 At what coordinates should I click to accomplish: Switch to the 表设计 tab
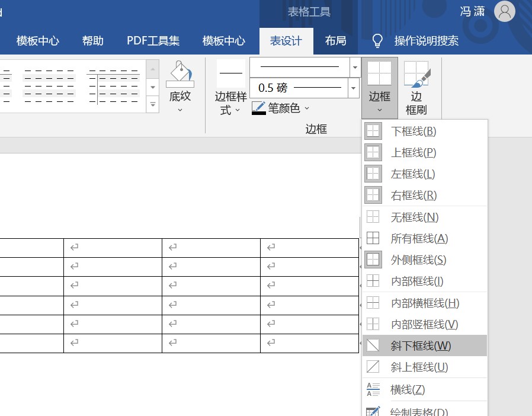tap(286, 41)
